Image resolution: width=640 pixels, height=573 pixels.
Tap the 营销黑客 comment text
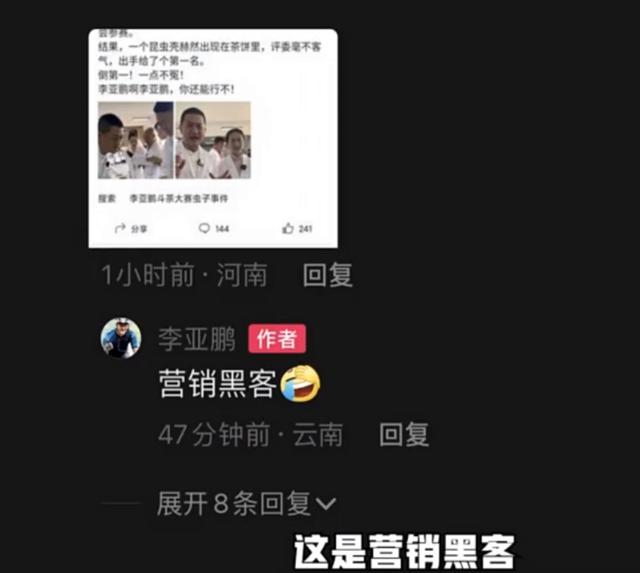[218, 384]
